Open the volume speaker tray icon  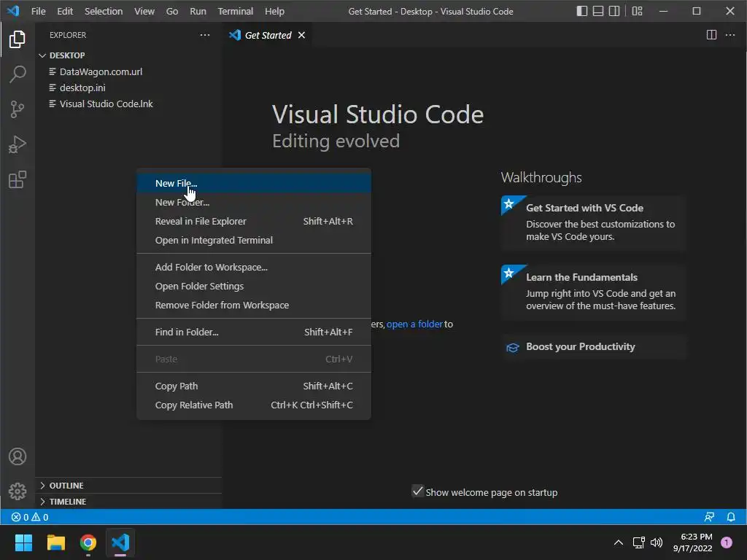(657, 542)
